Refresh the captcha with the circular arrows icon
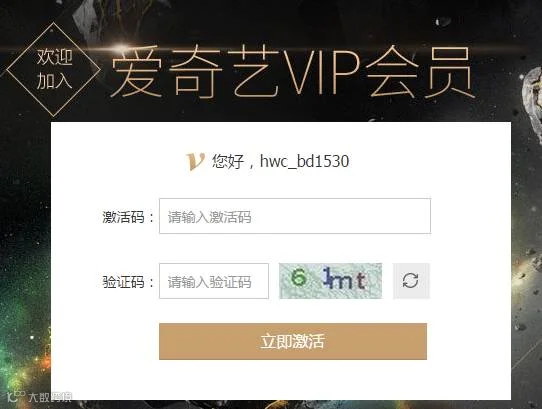Screen dimensions: 542x409 (411, 281)
